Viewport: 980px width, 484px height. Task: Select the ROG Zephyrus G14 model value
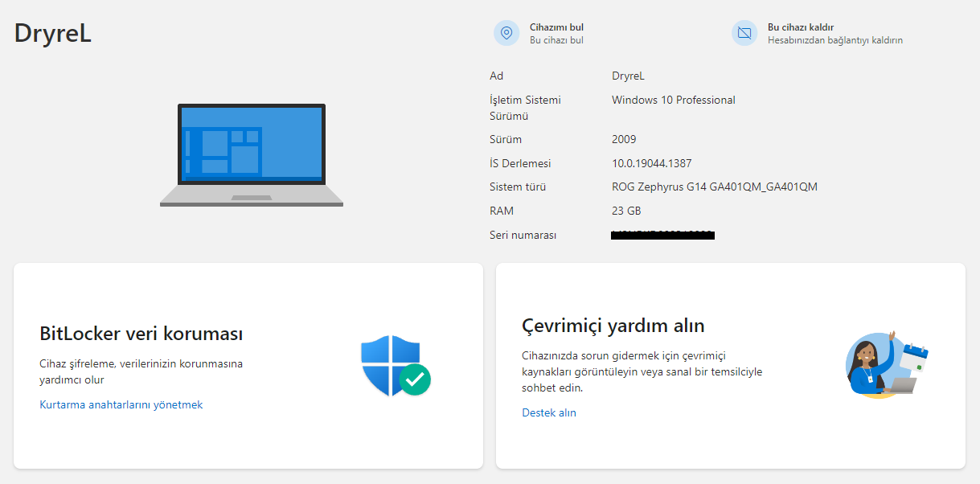point(715,187)
